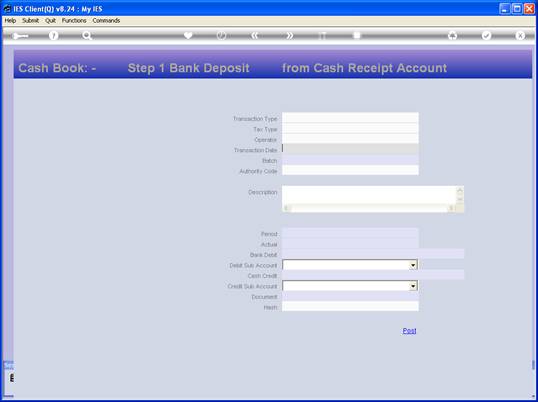Expand the Debit Sub Account dropdown
The image size is (538, 402).
click(413, 265)
